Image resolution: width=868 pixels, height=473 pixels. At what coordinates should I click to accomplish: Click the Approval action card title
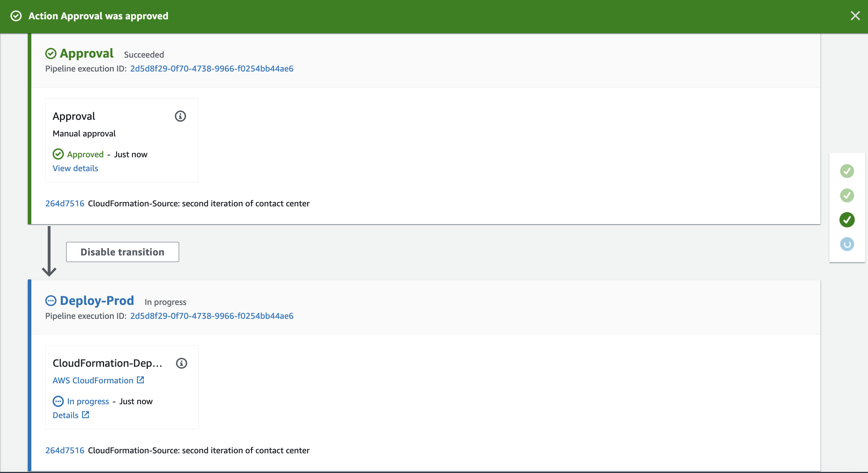(x=74, y=116)
